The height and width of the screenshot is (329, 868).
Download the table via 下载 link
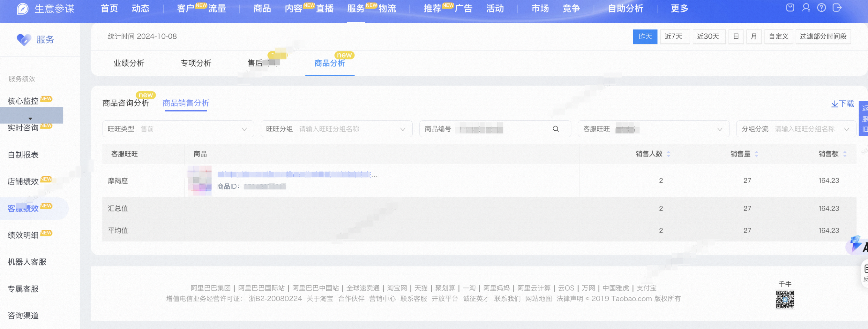coord(842,103)
